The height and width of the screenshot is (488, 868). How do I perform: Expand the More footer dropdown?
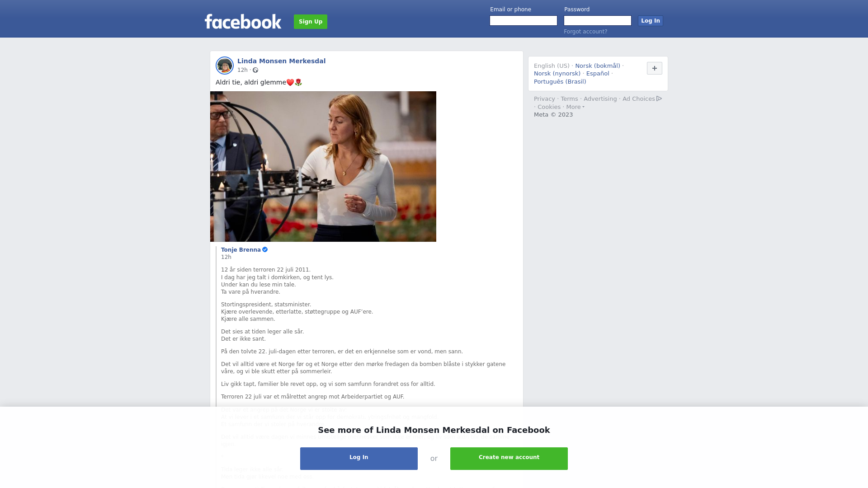575,107
